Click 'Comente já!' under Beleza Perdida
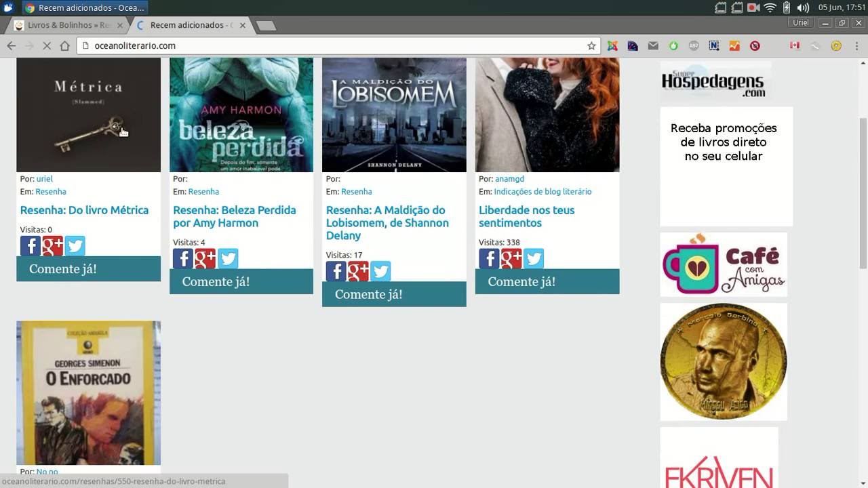Viewport: 868px width, 488px height. point(241,281)
